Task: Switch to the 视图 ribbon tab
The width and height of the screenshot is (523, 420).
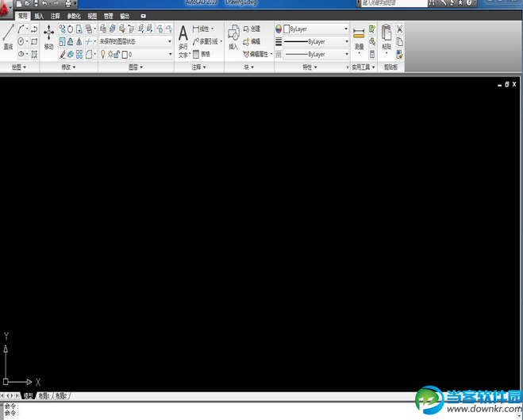Action: click(92, 16)
